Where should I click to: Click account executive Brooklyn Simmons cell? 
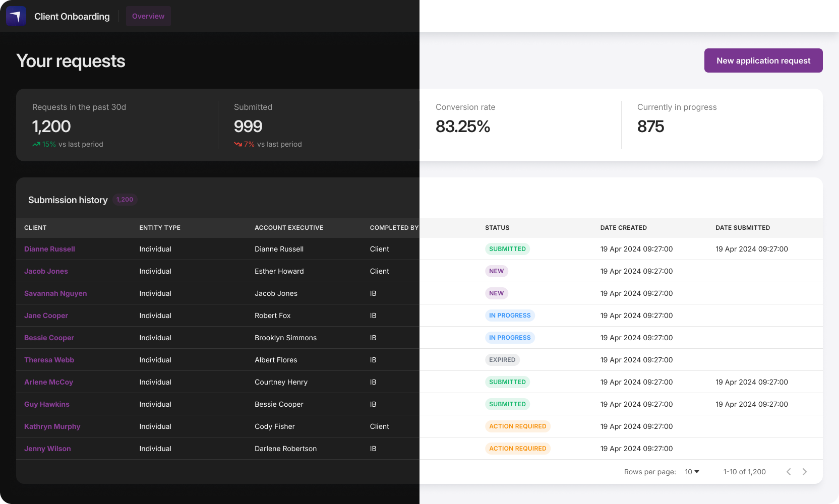click(286, 338)
